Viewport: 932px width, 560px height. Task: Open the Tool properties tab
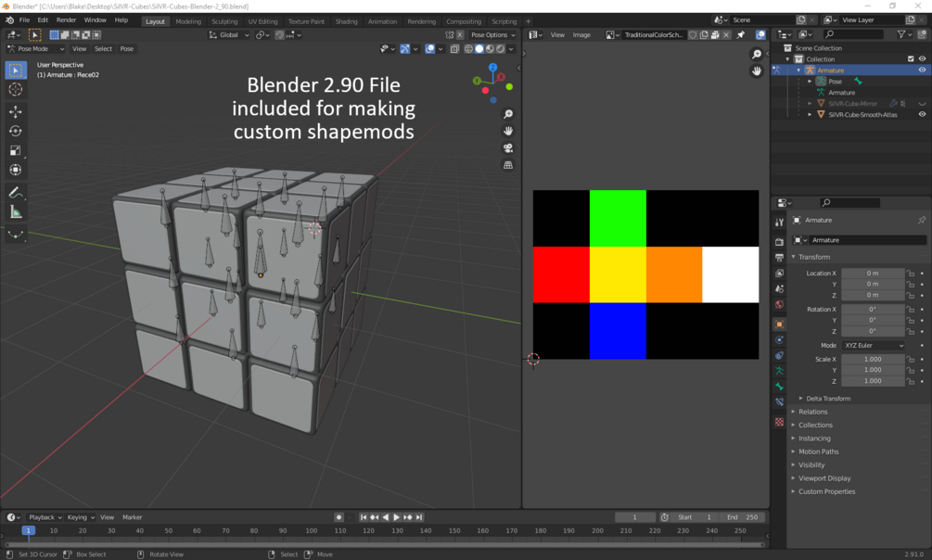click(779, 222)
